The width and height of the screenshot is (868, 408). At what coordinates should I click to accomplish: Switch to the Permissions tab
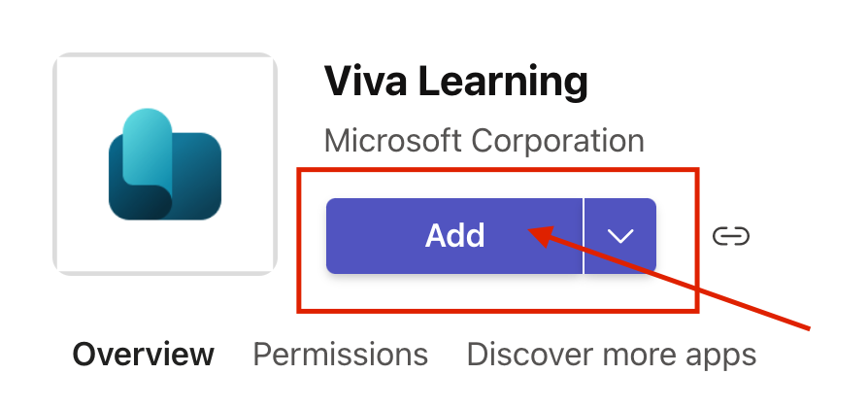tap(340, 355)
